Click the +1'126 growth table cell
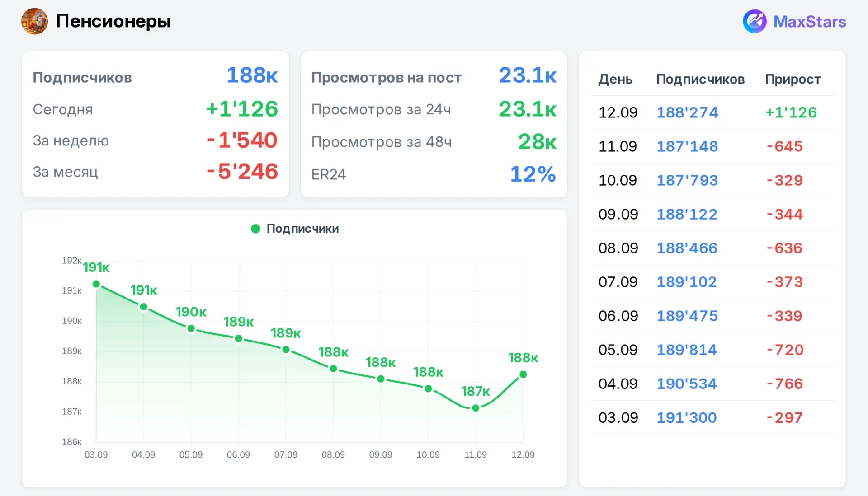This screenshot has height=496, width=868. pos(791,112)
